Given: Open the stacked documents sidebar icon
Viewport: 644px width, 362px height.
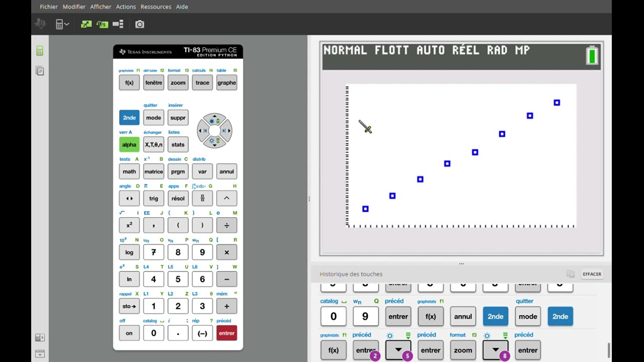Looking at the screenshot, I should (x=40, y=71).
